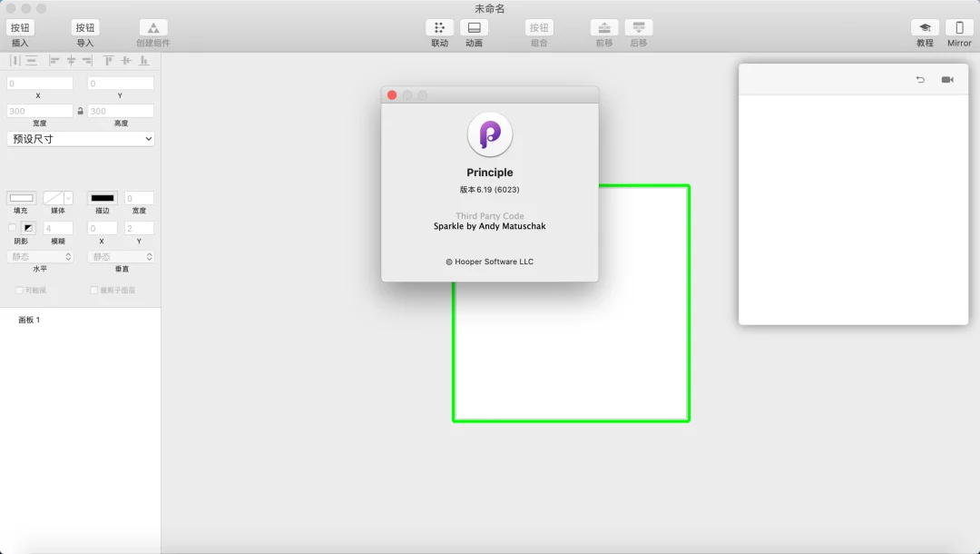
Task: Open the 动画 animate panel
Action: 474,27
